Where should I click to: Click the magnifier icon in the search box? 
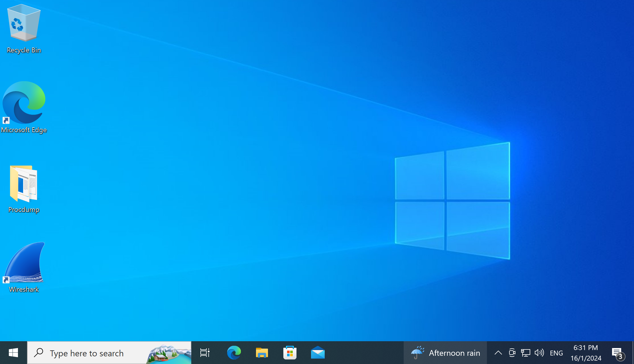coord(38,353)
